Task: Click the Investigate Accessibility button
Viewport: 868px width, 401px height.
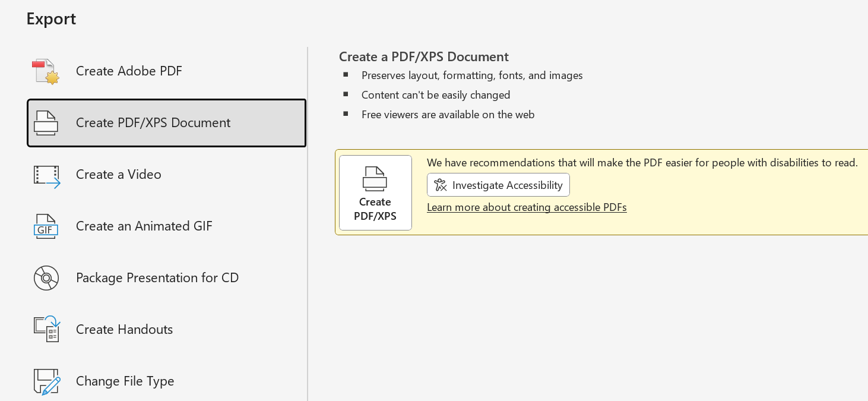Action: click(x=498, y=185)
